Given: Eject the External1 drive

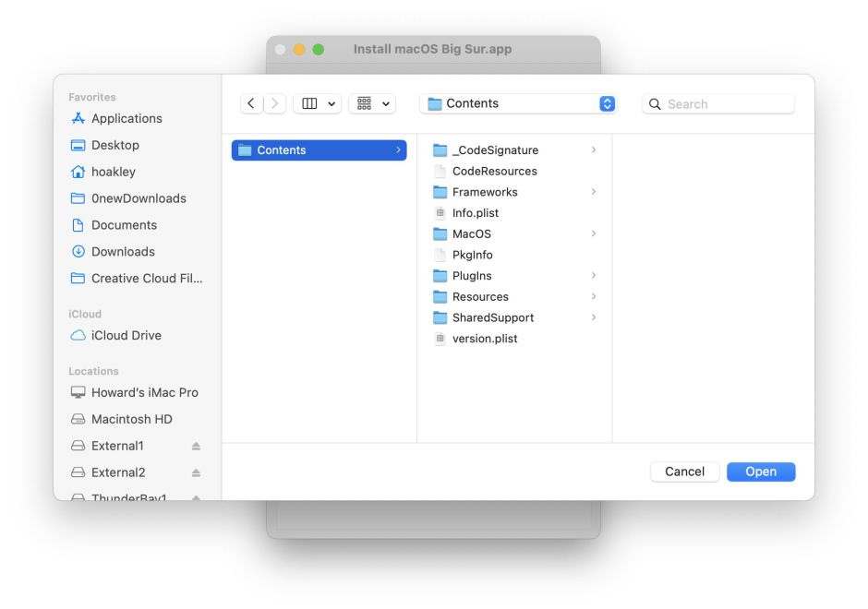Looking at the screenshot, I should tap(198, 445).
